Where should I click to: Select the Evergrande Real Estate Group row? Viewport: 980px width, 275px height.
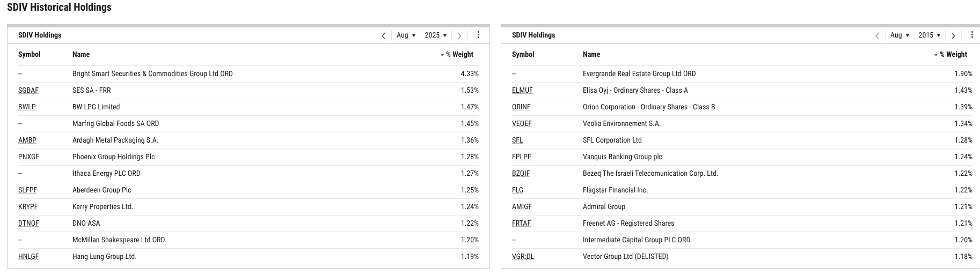[639, 74]
